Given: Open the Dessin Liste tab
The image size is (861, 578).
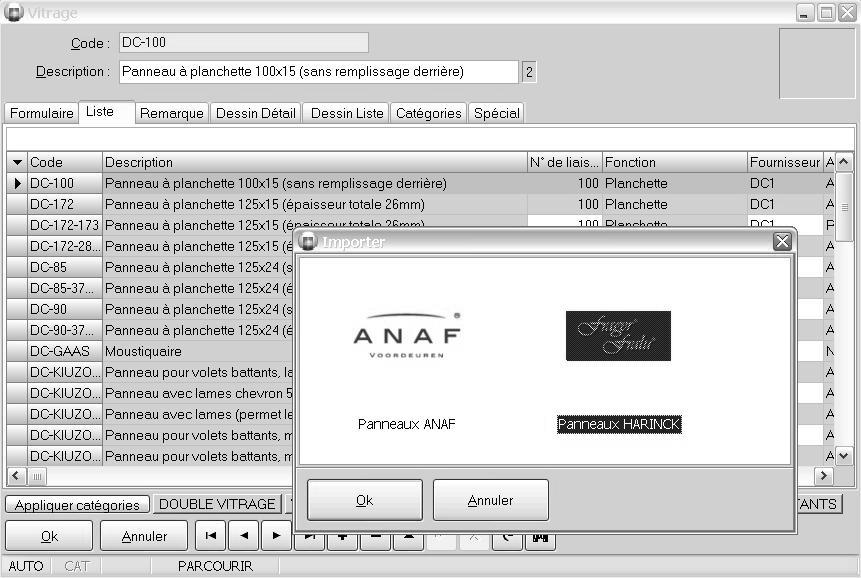Looking at the screenshot, I should pos(347,113).
